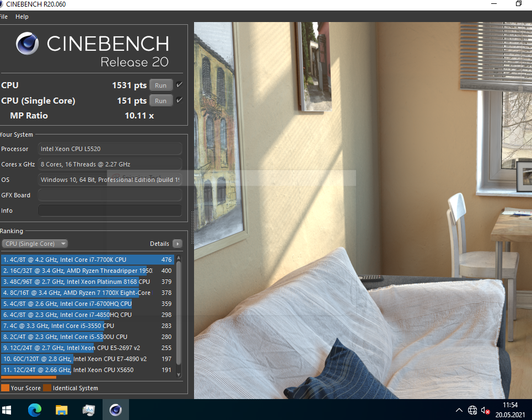Click the ranking list scroll up arrow

coord(179,259)
